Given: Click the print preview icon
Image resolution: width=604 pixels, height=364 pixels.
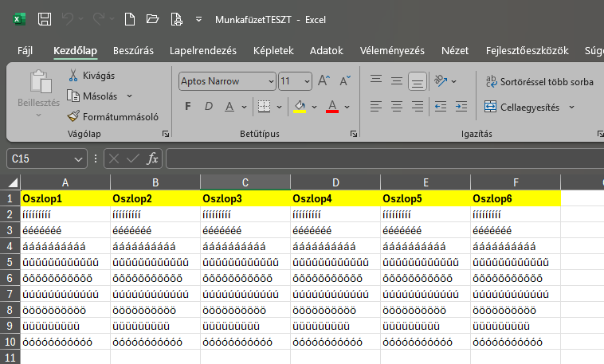Looking at the screenshot, I should (x=176, y=19).
